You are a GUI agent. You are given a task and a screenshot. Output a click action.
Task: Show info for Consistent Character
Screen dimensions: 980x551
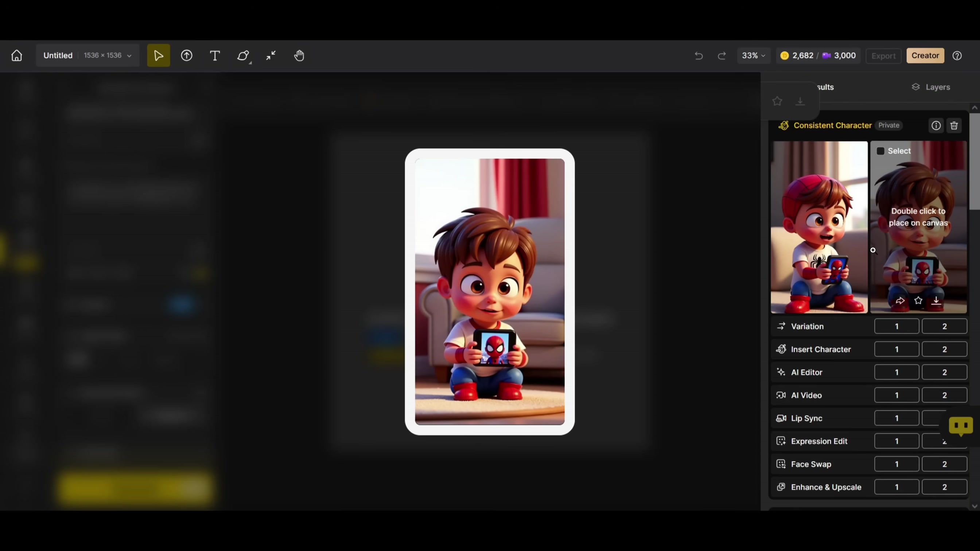click(936, 125)
